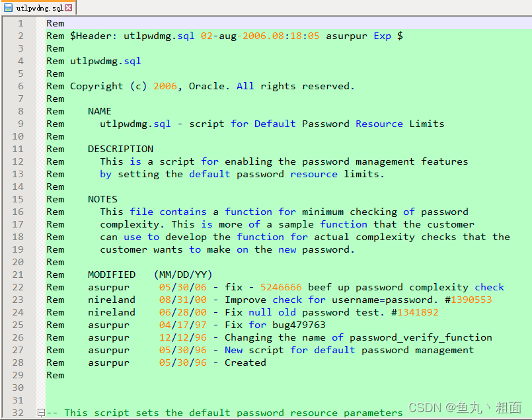
Task: Click line number 32 in the margin
Action: (18, 413)
